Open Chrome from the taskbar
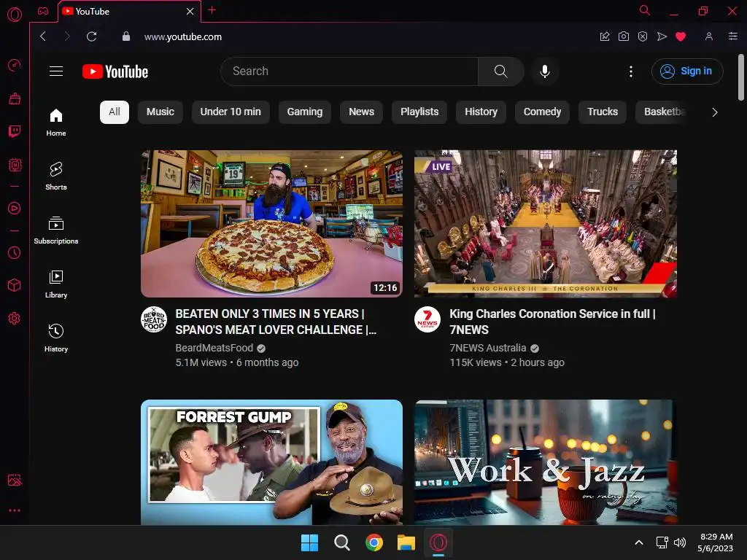 (x=374, y=542)
